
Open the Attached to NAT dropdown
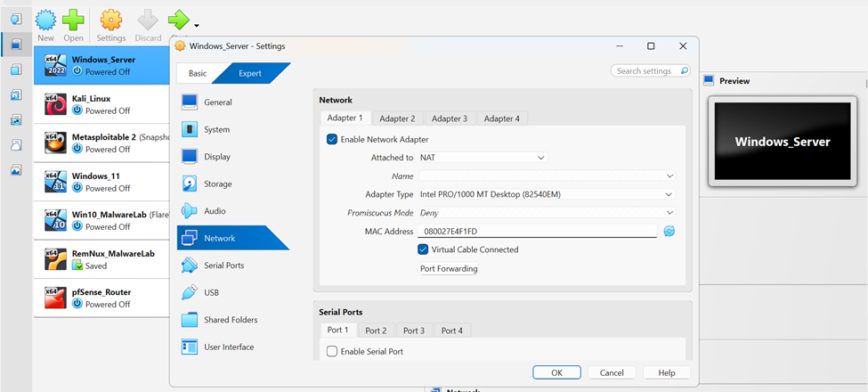(483, 158)
